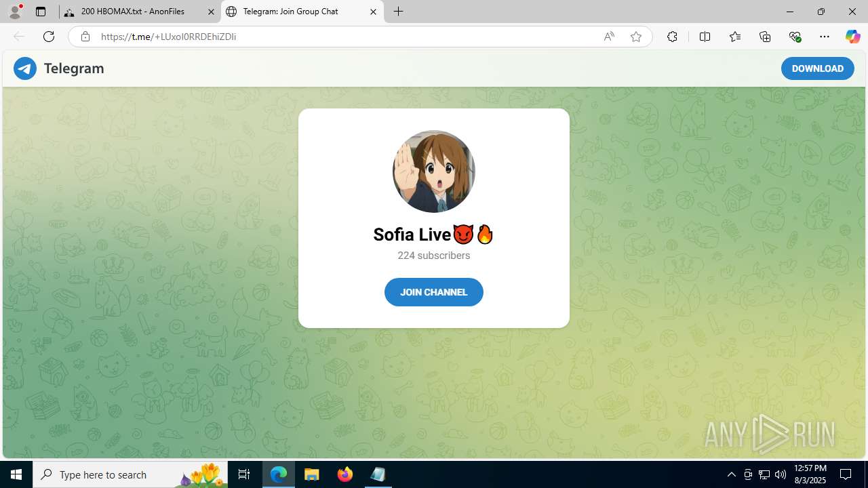Click the Sofia Live channel title

click(x=434, y=235)
